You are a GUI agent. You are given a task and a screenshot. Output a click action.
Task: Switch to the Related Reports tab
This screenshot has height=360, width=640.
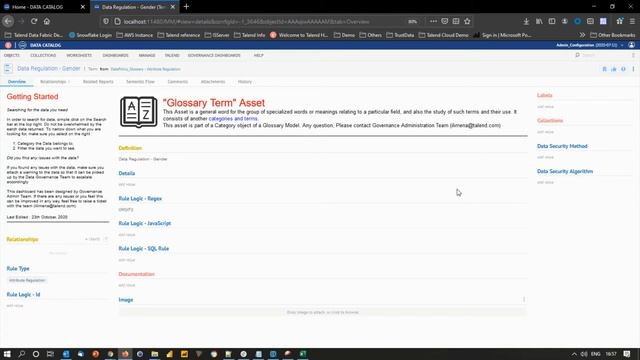tap(98, 82)
